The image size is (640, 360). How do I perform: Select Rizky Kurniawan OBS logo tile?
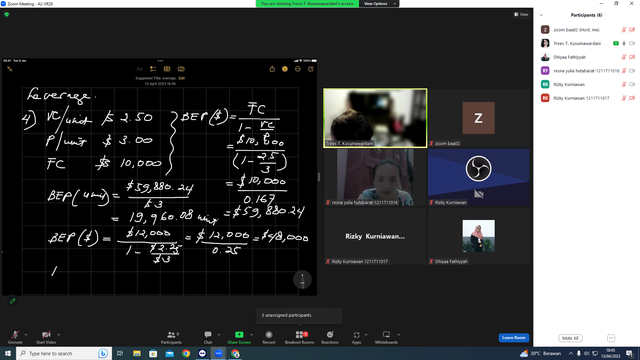coord(478,177)
